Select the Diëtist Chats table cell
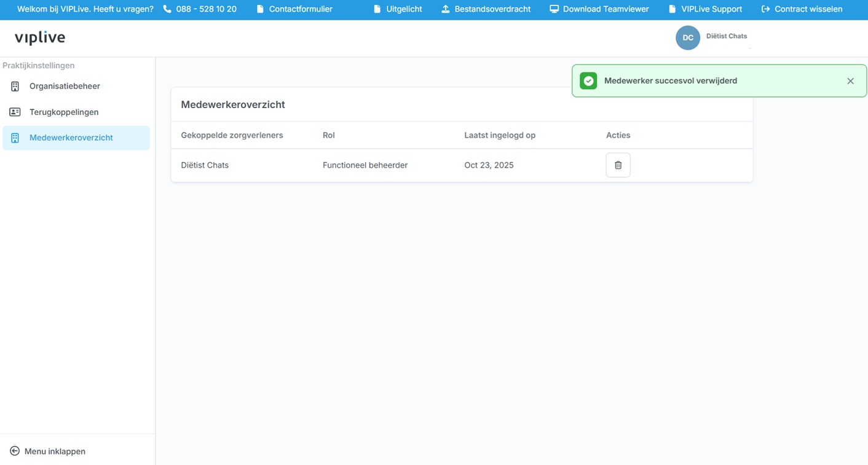This screenshot has width=868, height=465. [x=205, y=165]
